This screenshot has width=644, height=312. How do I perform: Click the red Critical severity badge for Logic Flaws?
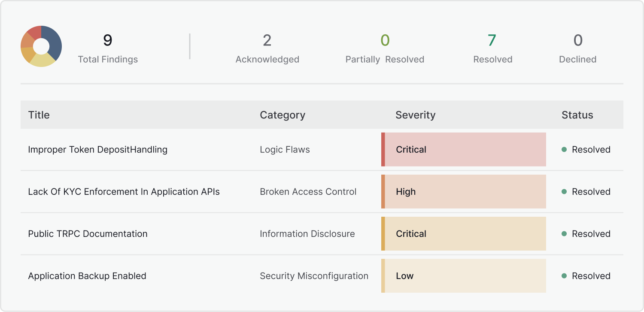(x=464, y=149)
